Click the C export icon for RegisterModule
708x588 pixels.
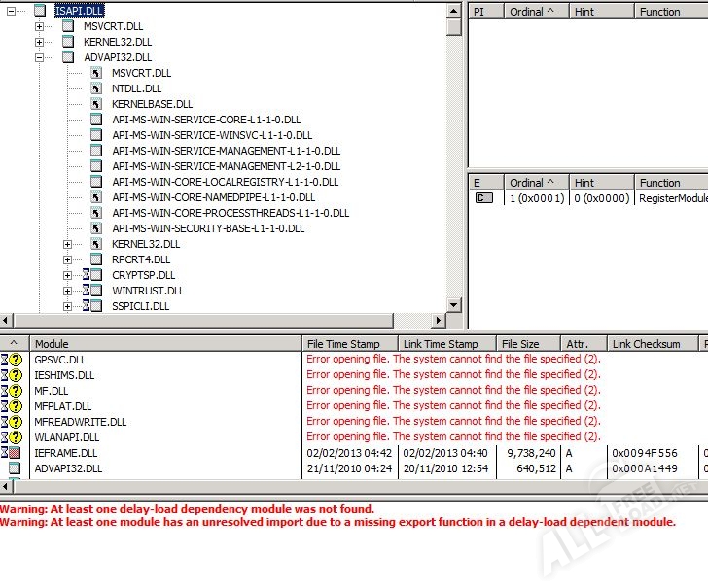coord(482,198)
